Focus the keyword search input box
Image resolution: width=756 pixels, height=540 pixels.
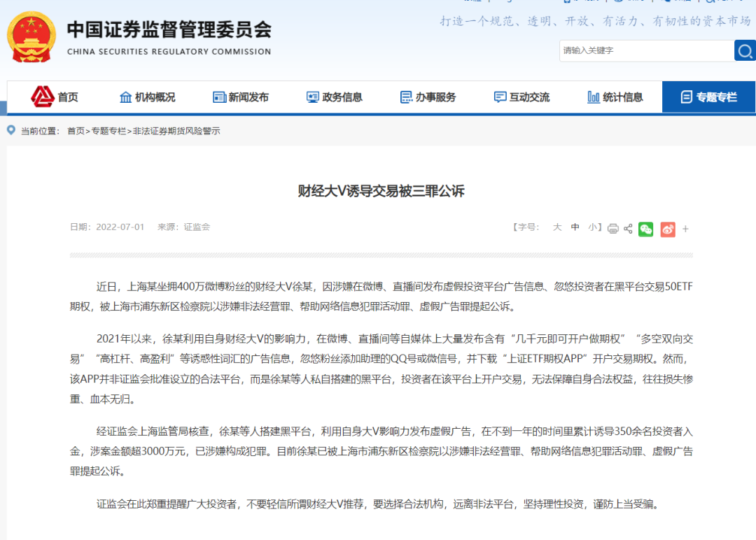(645, 50)
